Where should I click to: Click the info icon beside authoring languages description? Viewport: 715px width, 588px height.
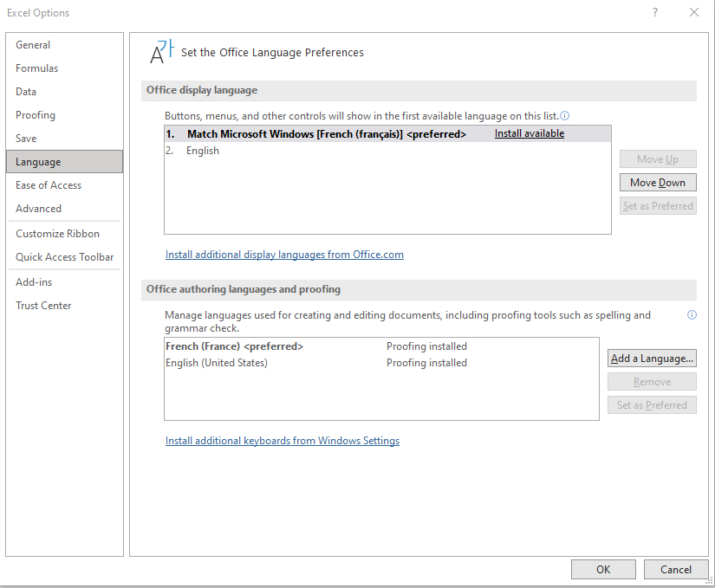[692, 315]
